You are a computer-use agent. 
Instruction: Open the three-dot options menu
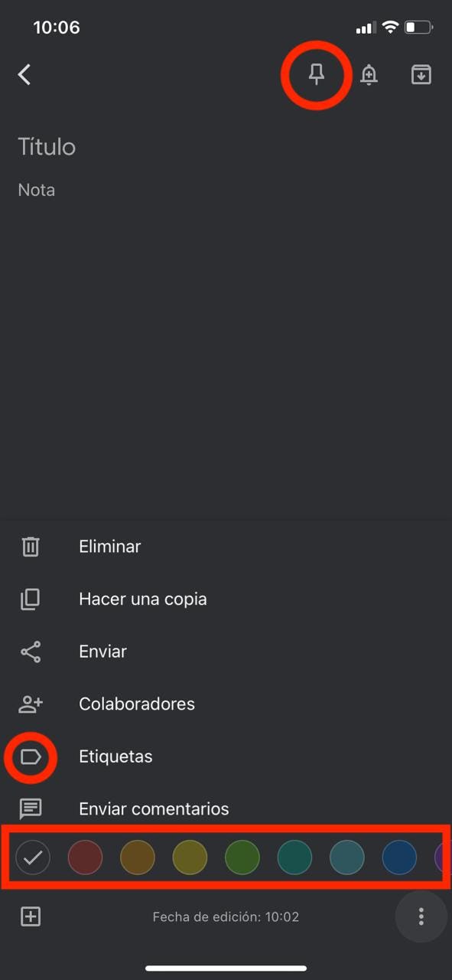pos(421,916)
